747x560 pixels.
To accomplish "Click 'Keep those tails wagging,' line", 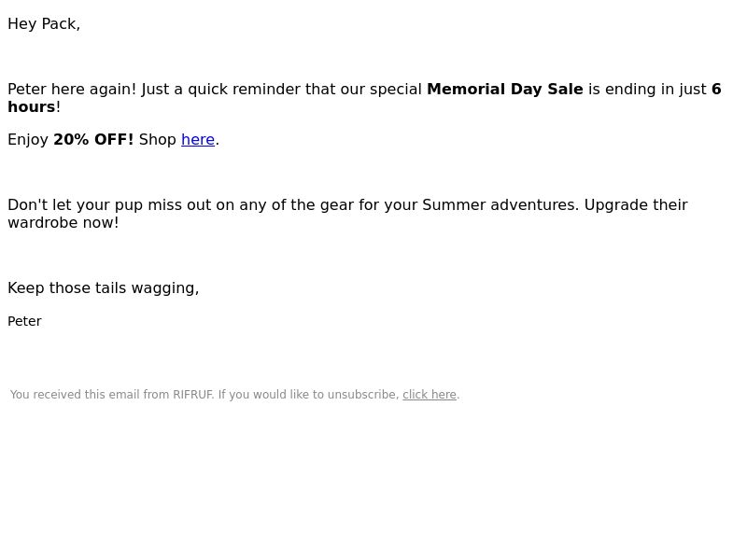I will pyautogui.click(x=104, y=288).
